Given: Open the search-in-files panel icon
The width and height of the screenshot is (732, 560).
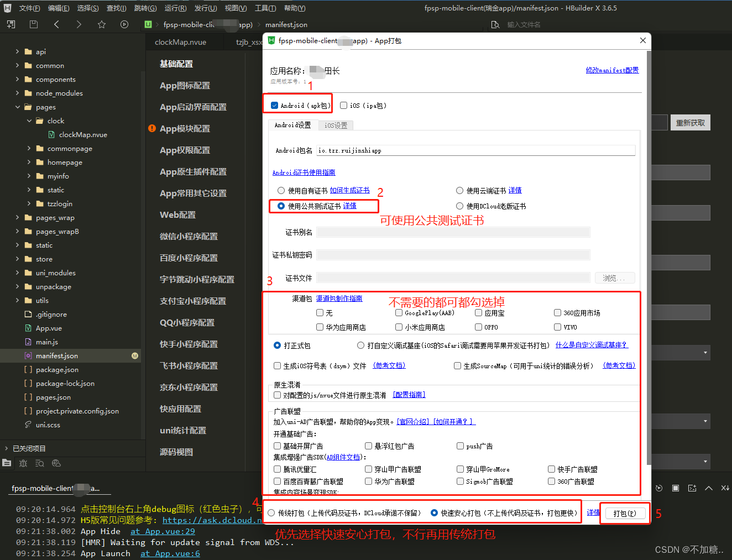Looking at the screenshot, I should tap(40, 463).
